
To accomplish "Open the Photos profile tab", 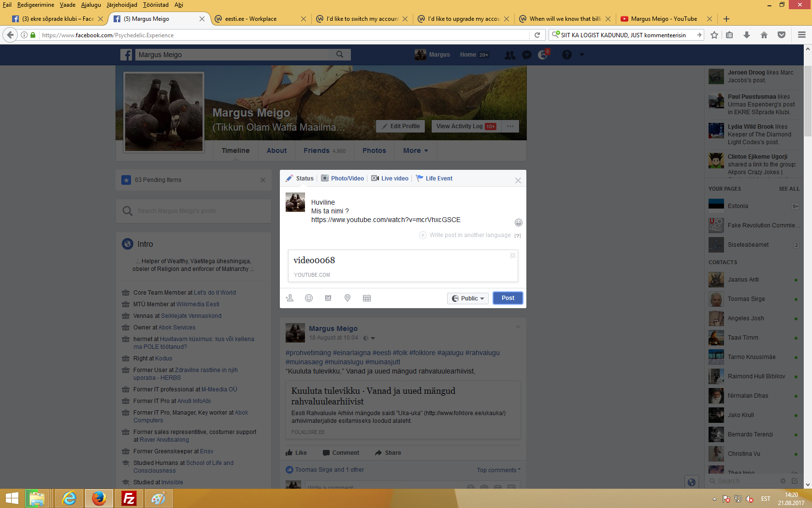I will (x=374, y=150).
